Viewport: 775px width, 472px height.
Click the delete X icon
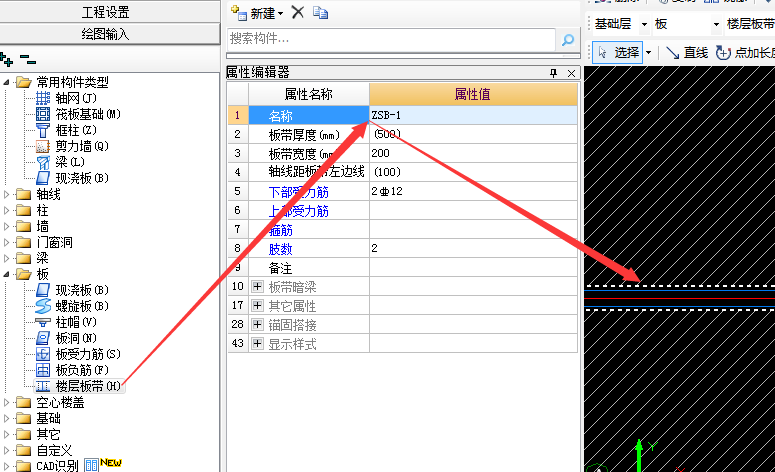298,12
